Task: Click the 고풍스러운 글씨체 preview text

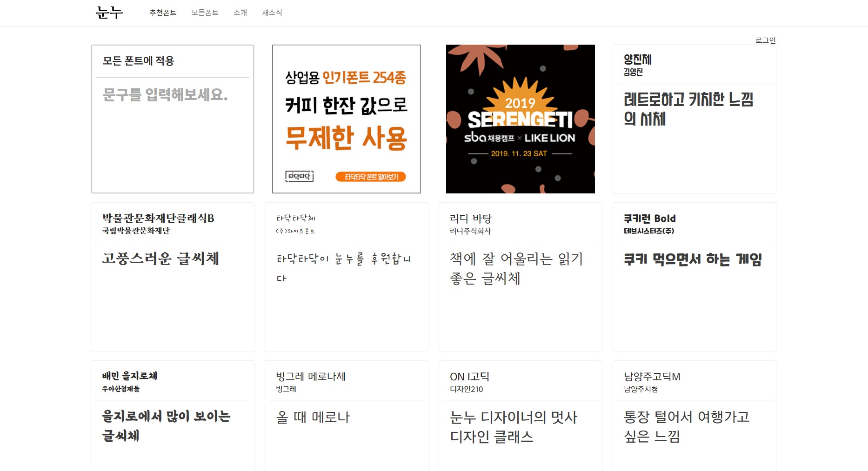Action: (160, 259)
